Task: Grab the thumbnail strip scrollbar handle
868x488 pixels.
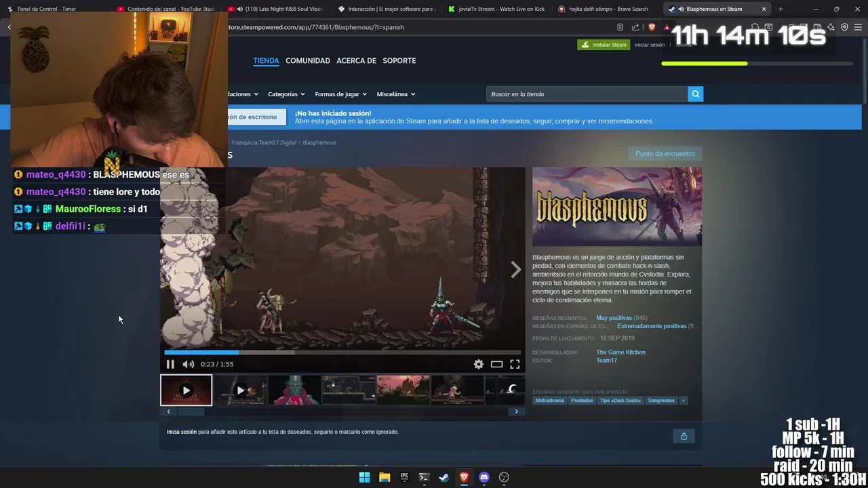Action: [x=191, y=411]
